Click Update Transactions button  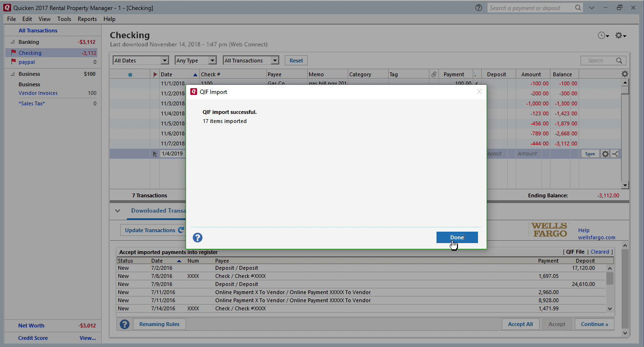tap(153, 230)
